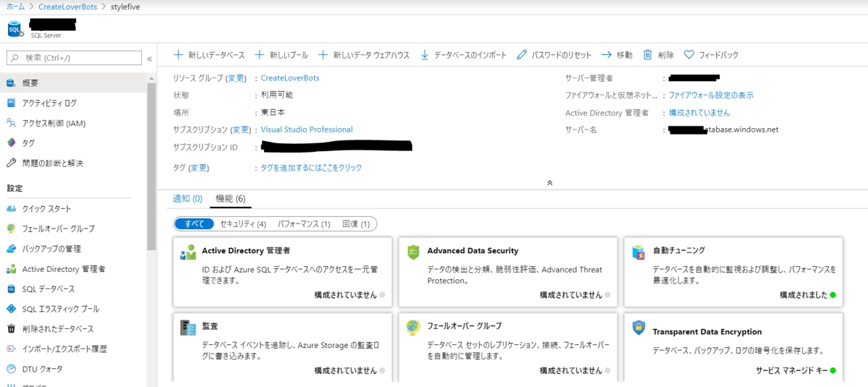Open the CreateLoverBots resource group link
This screenshot has height=387, width=868.
click(x=290, y=78)
